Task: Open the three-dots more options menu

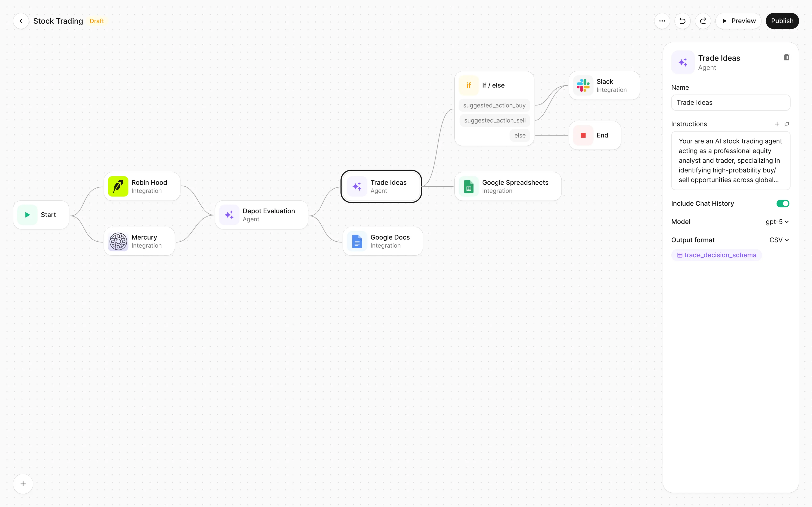Action: (x=662, y=21)
